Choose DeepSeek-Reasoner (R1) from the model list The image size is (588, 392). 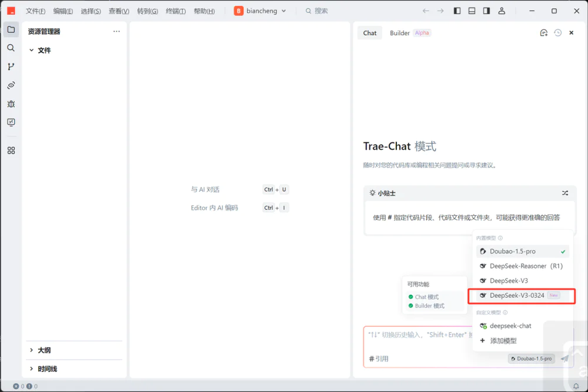coord(521,266)
